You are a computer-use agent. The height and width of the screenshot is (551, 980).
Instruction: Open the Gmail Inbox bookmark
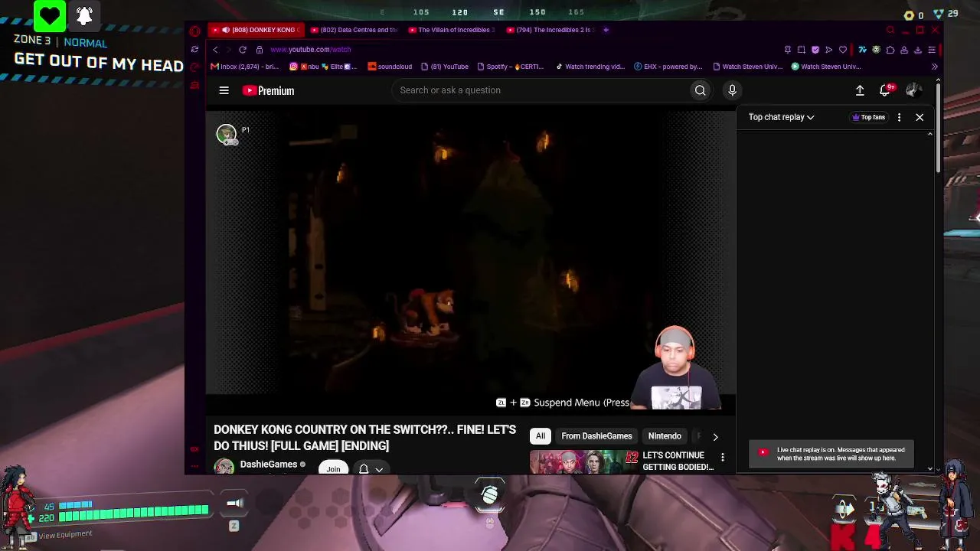tap(245, 67)
